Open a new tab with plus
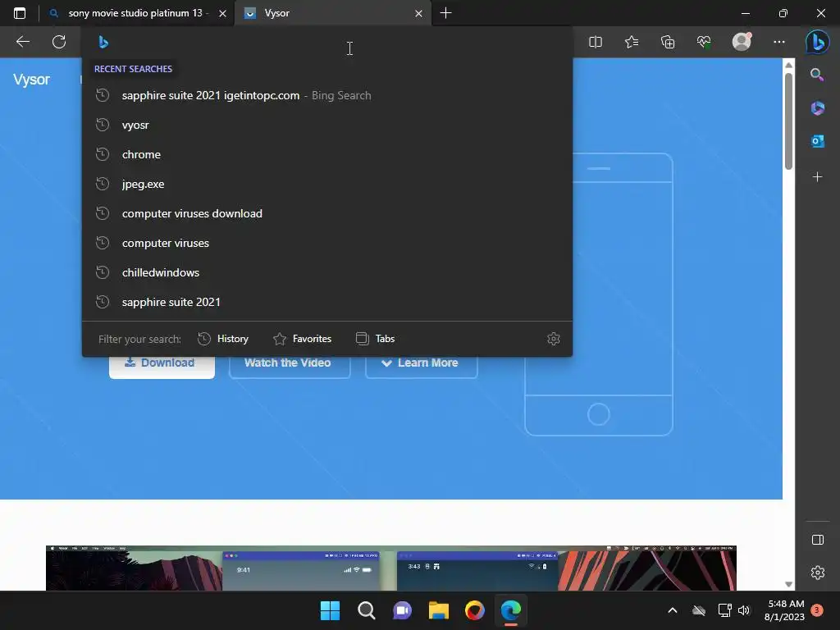The image size is (840, 630). pyautogui.click(x=445, y=13)
